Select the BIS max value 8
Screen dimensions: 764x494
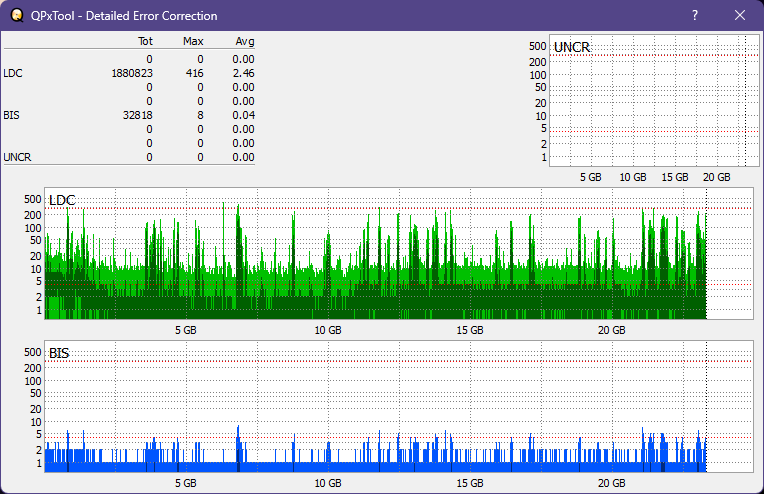tap(200, 115)
